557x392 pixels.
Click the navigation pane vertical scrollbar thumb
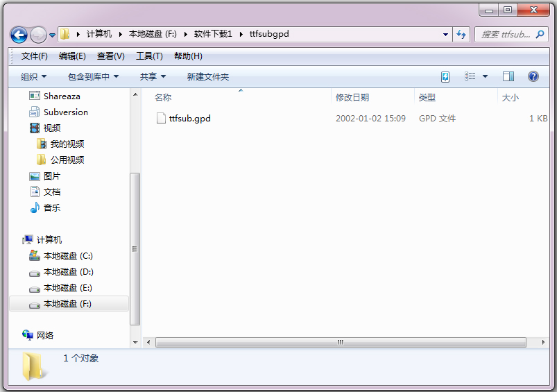click(135, 249)
